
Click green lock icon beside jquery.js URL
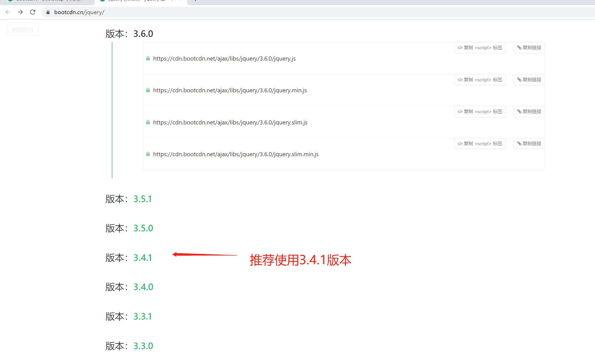point(148,58)
